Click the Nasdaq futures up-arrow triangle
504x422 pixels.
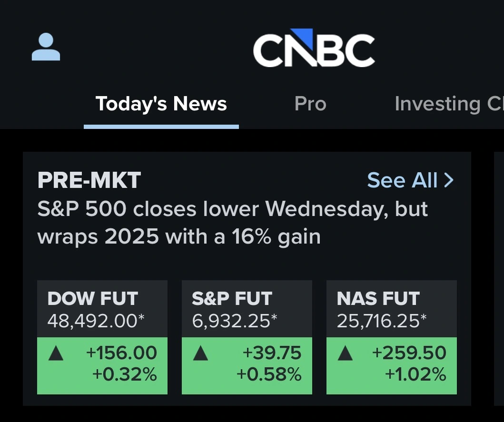coord(345,353)
